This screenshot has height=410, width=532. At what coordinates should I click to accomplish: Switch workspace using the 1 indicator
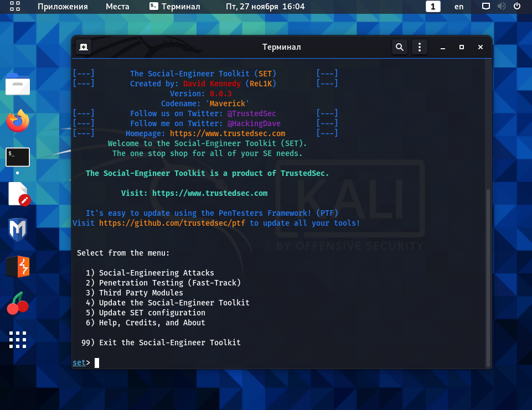tap(433, 7)
